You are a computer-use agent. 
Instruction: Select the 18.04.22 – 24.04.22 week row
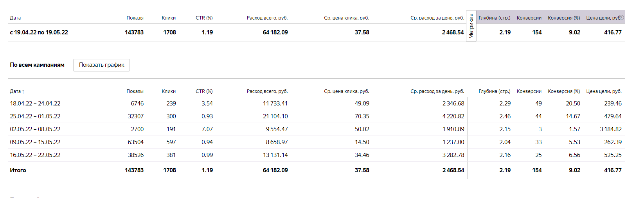(x=35, y=103)
